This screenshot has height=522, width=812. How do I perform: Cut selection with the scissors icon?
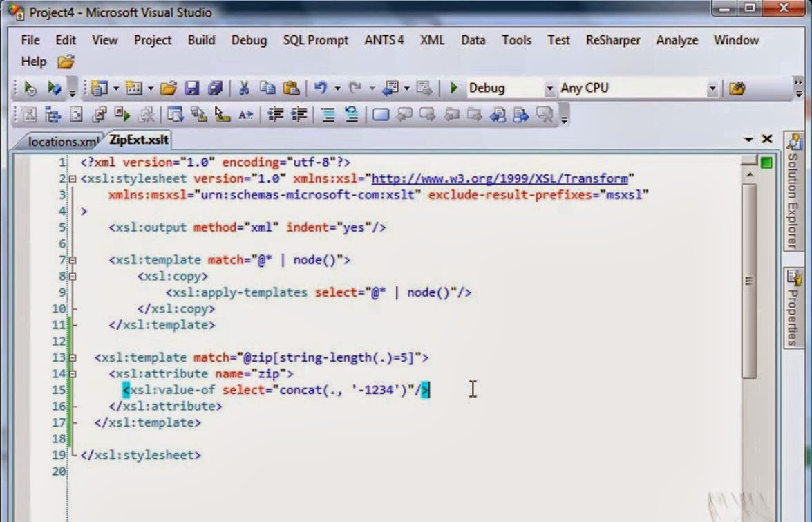[x=244, y=88]
